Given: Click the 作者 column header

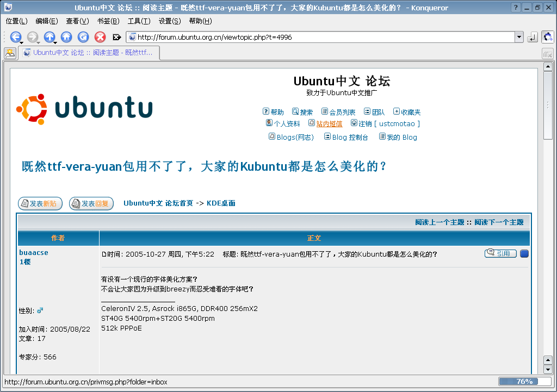Looking at the screenshot, I should (x=58, y=238).
